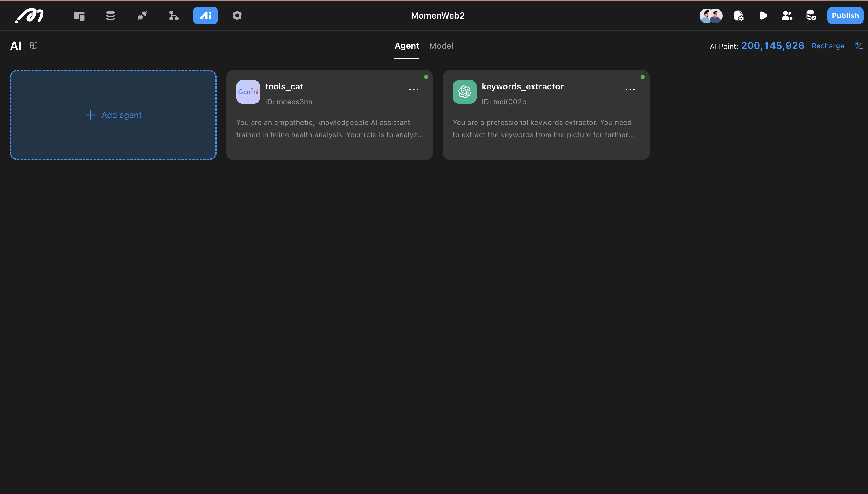The width and height of the screenshot is (868, 494).
Task: Switch to the Model tab
Action: pyautogui.click(x=441, y=46)
